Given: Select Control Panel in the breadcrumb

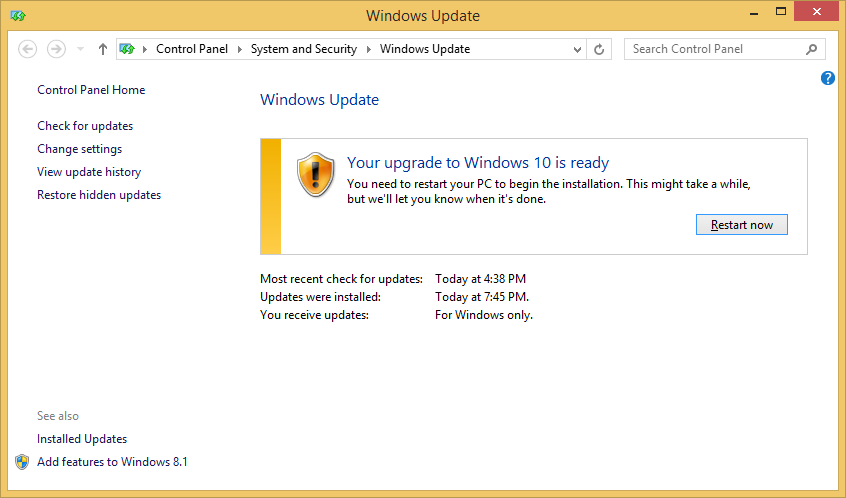Looking at the screenshot, I should (x=192, y=49).
